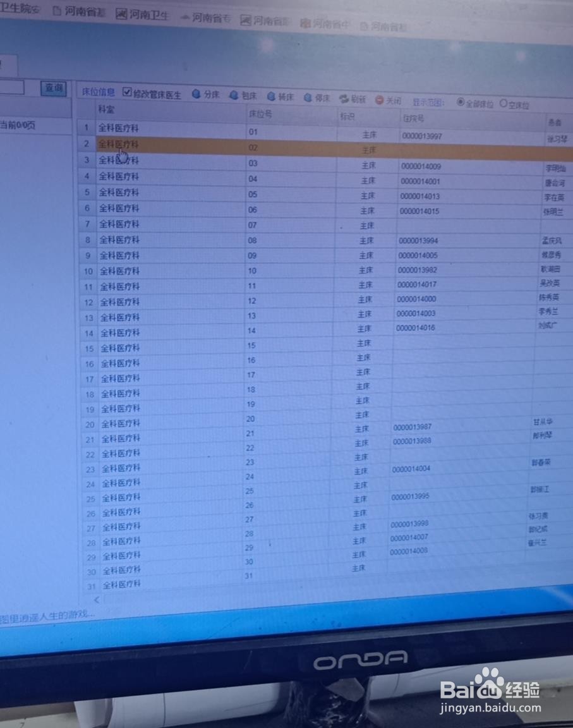573x728 pixels.
Task: Select the row with 住院号 0000013988
Action: click(325, 444)
